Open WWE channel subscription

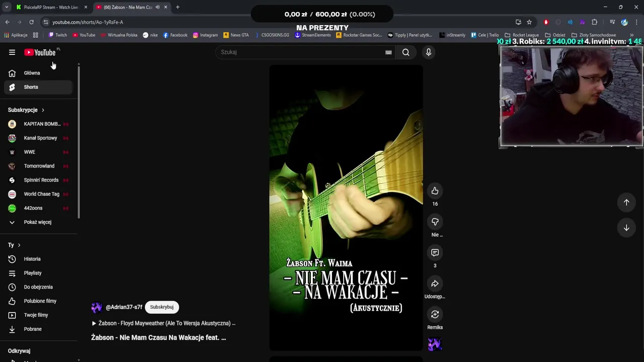pyautogui.click(x=39, y=152)
